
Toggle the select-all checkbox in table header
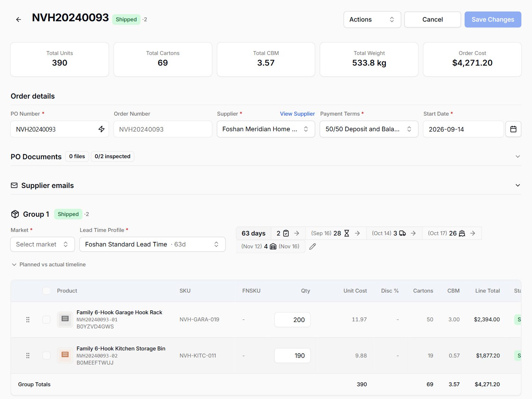pyautogui.click(x=46, y=291)
